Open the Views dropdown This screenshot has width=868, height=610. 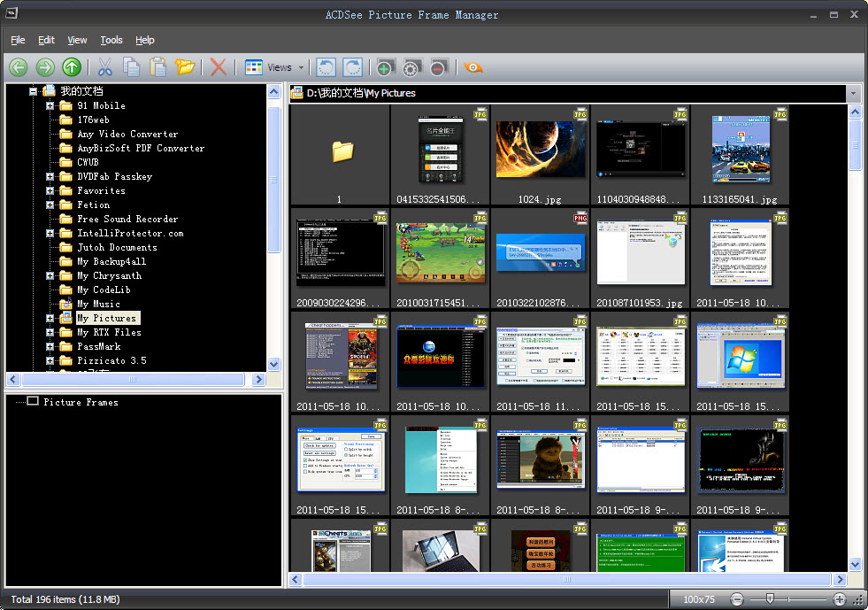tap(301, 67)
